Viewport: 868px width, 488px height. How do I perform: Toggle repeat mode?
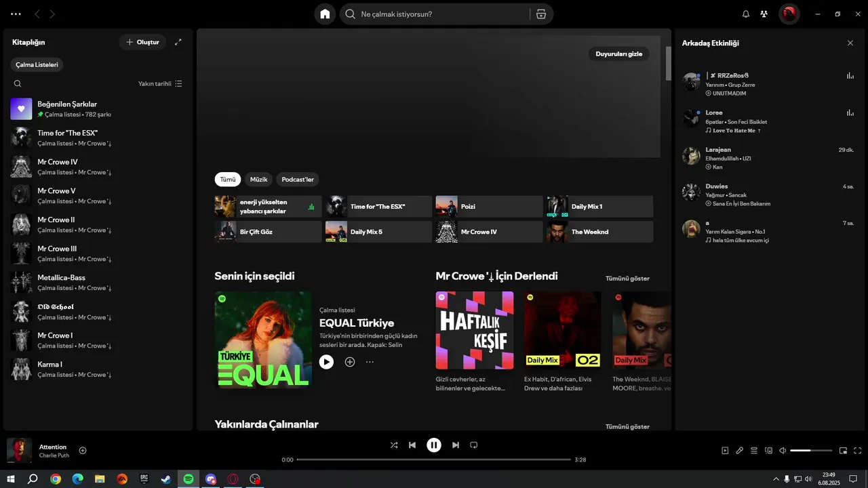(474, 445)
